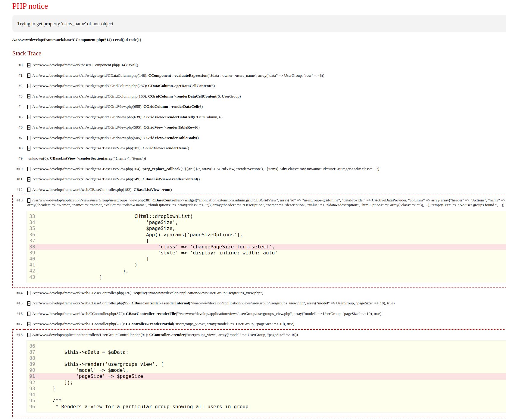Expand frame #2 getDataCellContent plus icon

[29, 86]
